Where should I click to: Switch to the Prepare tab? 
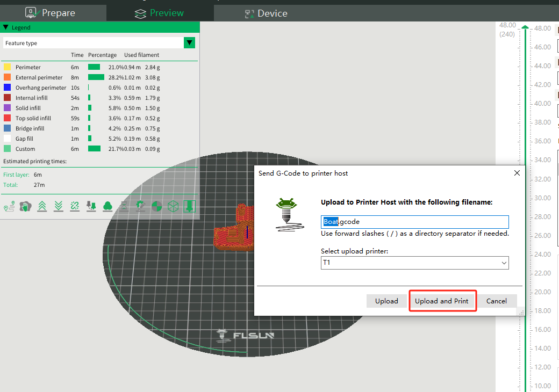click(x=51, y=13)
